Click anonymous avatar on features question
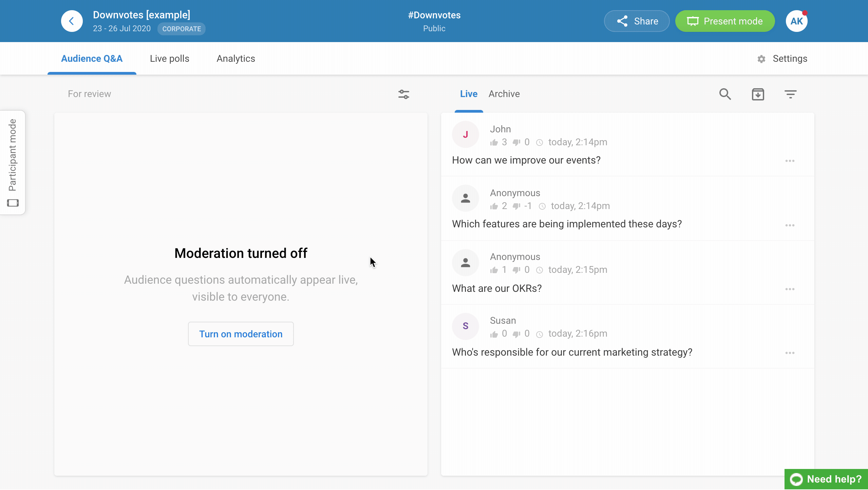Screen dimensions: 868x490 pos(465,198)
